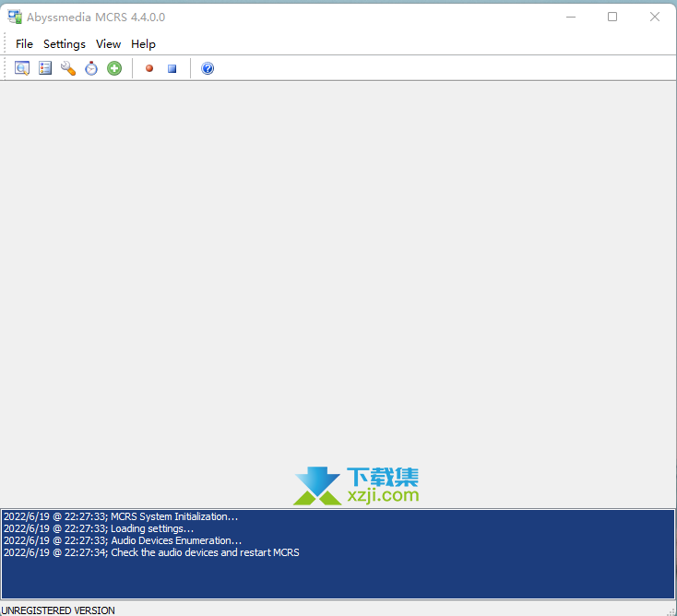Image resolution: width=677 pixels, height=616 pixels.
Task: Click the Abyssmedia MCRS title bar icon
Action: pyautogui.click(x=15, y=17)
